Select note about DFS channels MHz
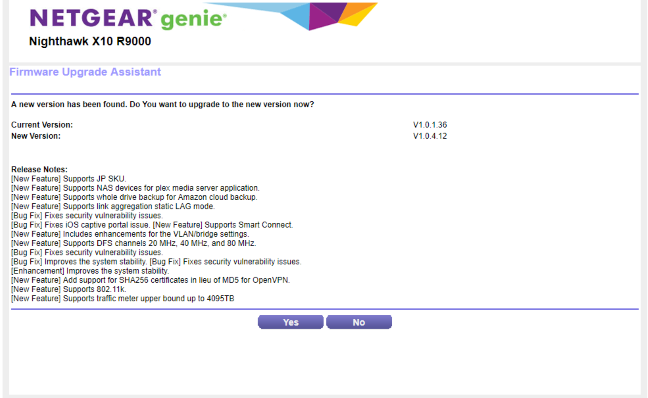This screenshot has width=648, height=398. coord(133,243)
